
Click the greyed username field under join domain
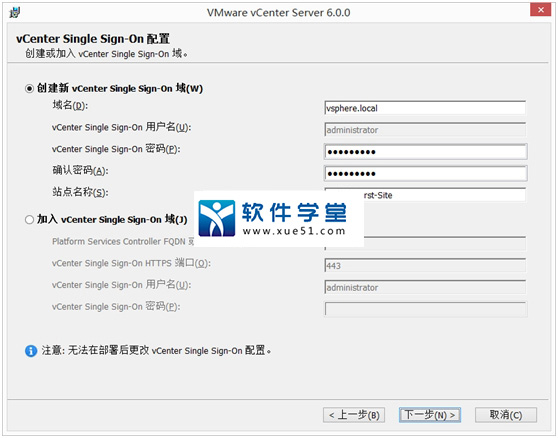425,287
